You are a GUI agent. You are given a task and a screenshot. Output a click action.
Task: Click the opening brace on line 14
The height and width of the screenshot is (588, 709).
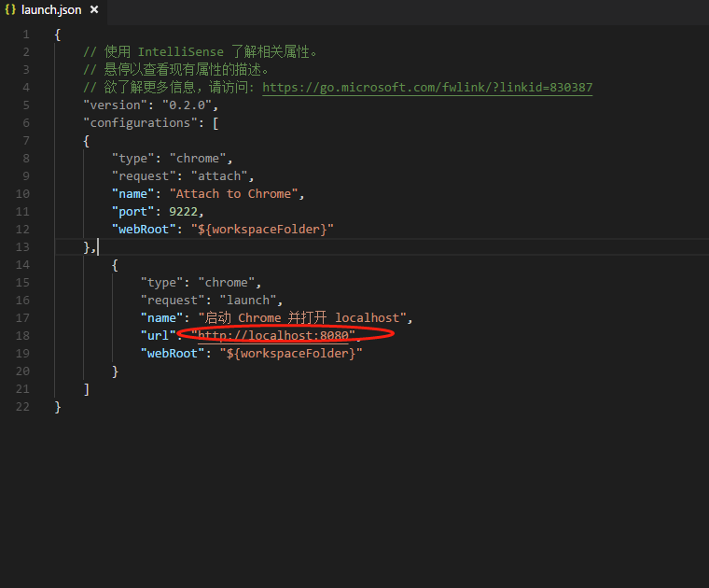pyautogui.click(x=115, y=265)
